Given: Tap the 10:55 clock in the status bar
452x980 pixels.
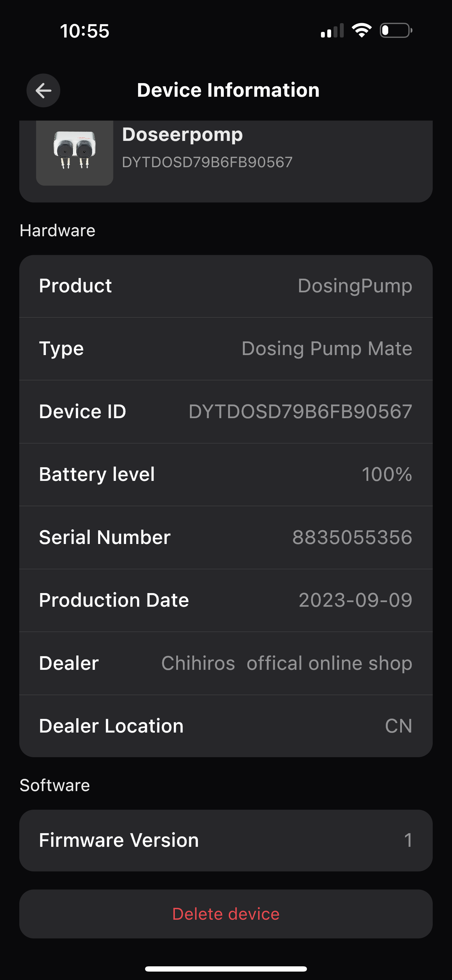Looking at the screenshot, I should click(x=84, y=31).
